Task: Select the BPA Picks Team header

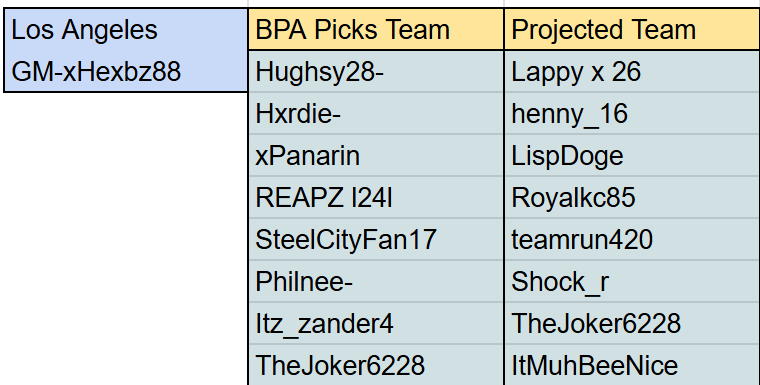Action: (x=376, y=29)
